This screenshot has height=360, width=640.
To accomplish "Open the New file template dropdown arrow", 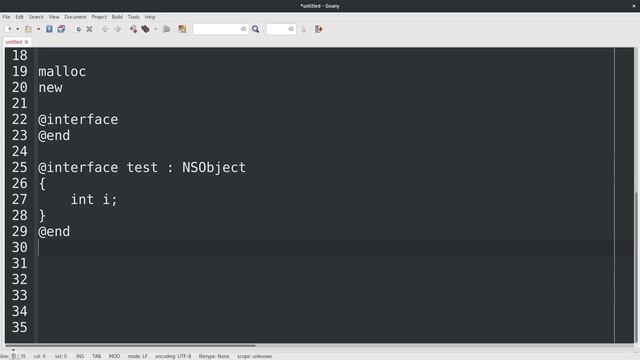I will click(x=18, y=29).
